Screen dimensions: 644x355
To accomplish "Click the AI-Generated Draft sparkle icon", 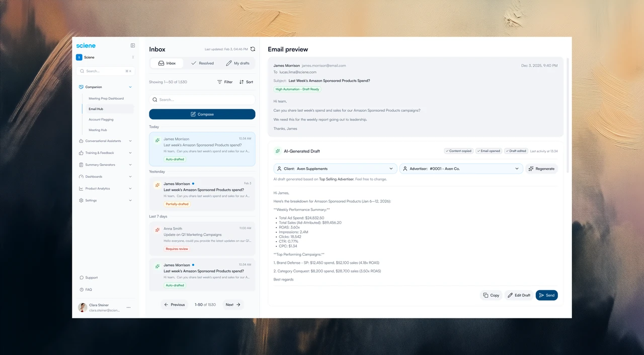I will [278, 151].
